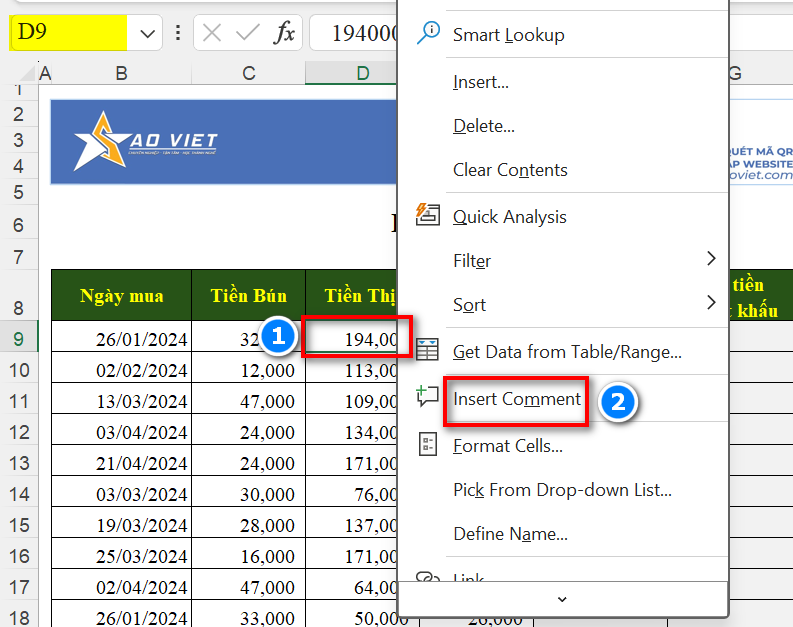
Task: Select Pick From Drop-down List option
Action: point(562,490)
